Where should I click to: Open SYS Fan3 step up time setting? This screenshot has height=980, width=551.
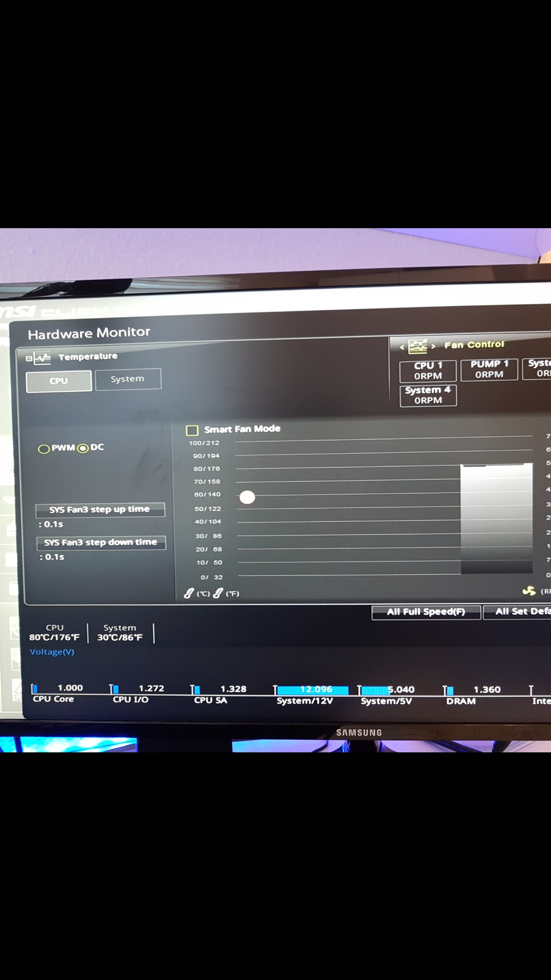(100, 509)
